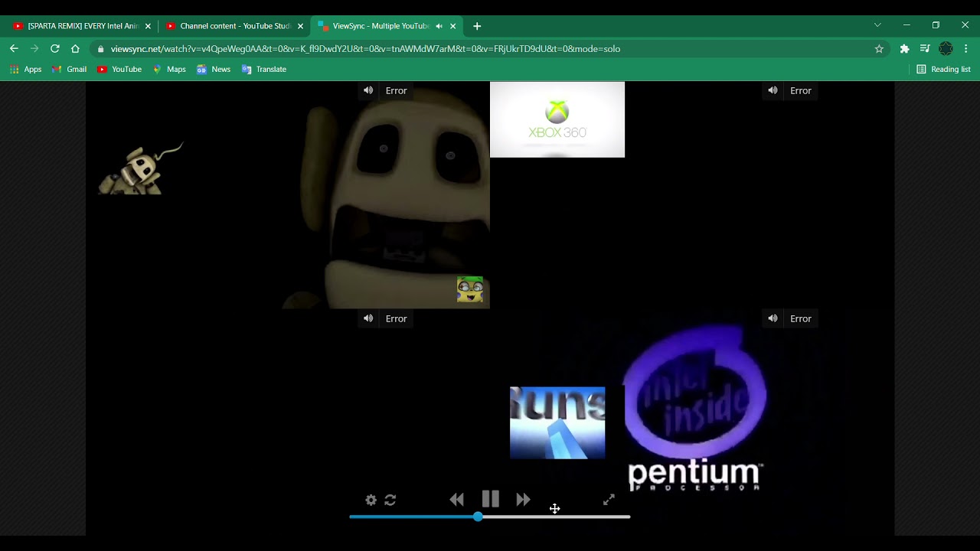Open tab search dropdown arrow
The height and width of the screenshot is (551, 980).
[877, 25]
